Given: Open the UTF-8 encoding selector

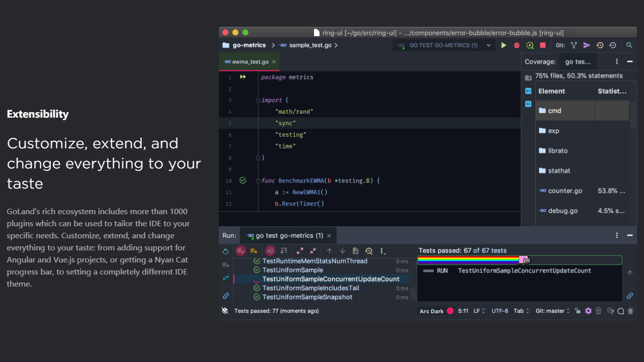Looking at the screenshot, I should coord(500,311).
